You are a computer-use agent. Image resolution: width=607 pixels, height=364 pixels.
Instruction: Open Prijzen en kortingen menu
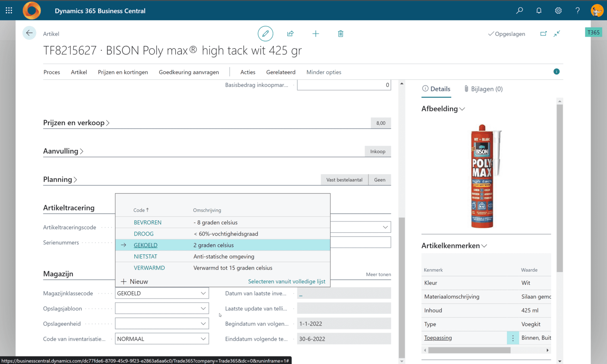[123, 72]
